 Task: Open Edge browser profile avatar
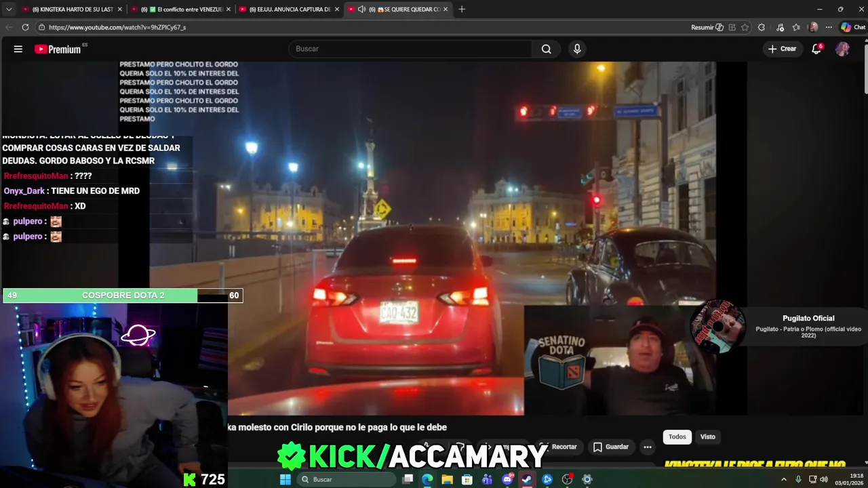pos(813,27)
